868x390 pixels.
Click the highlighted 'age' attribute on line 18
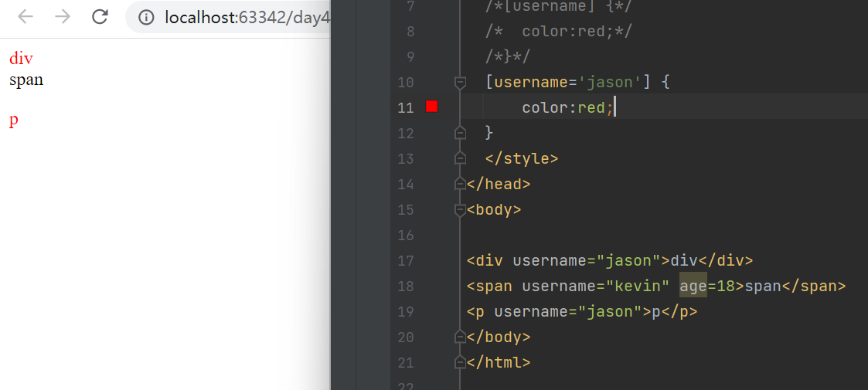[x=693, y=286]
